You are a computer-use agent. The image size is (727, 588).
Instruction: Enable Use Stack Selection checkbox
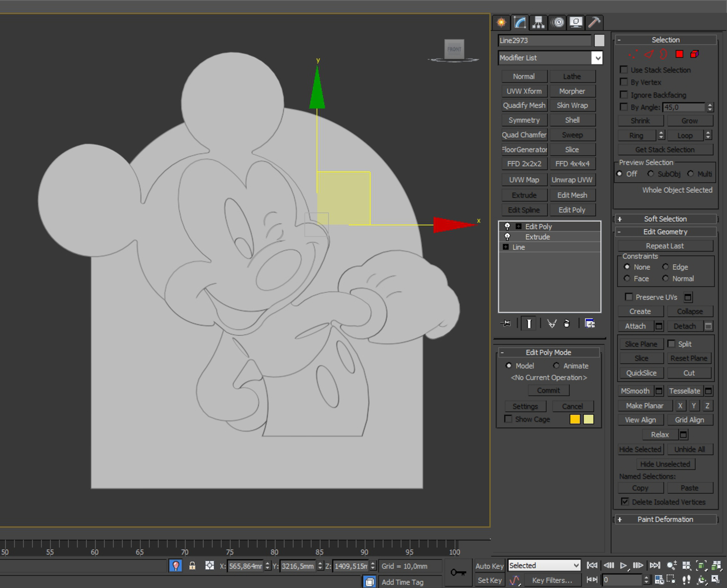click(624, 70)
